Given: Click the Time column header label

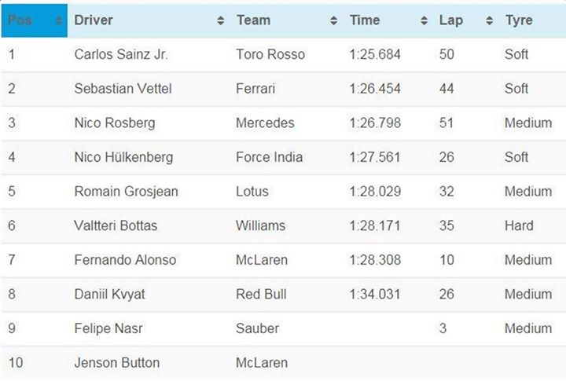Looking at the screenshot, I should pos(365,20).
